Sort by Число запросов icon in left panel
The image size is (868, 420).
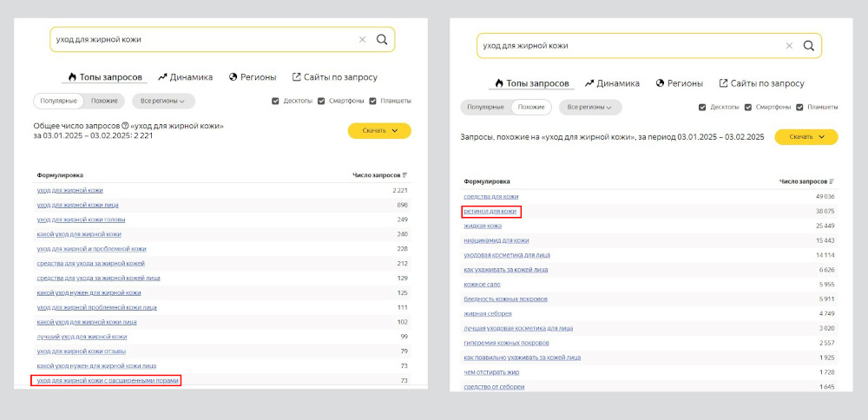[404, 175]
